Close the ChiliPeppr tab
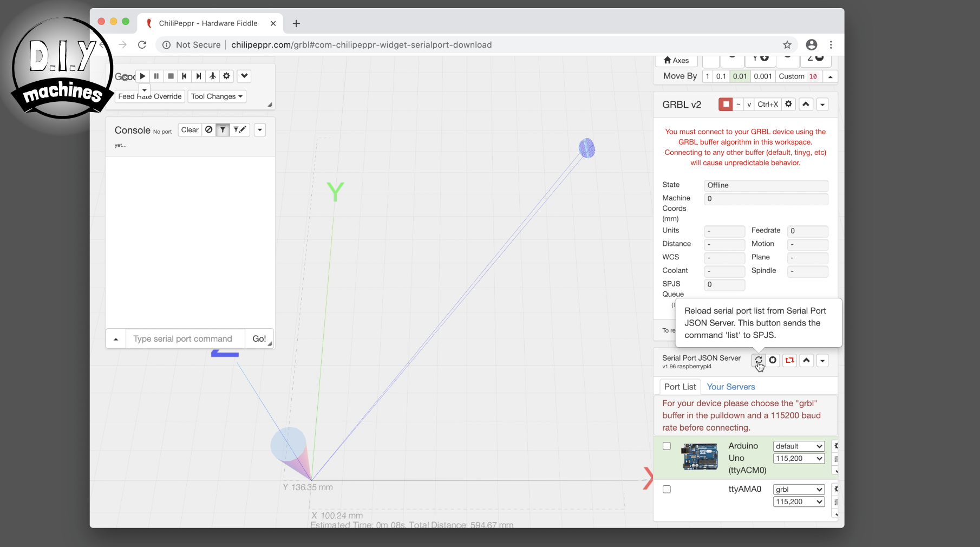 pyautogui.click(x=273, y=23)
